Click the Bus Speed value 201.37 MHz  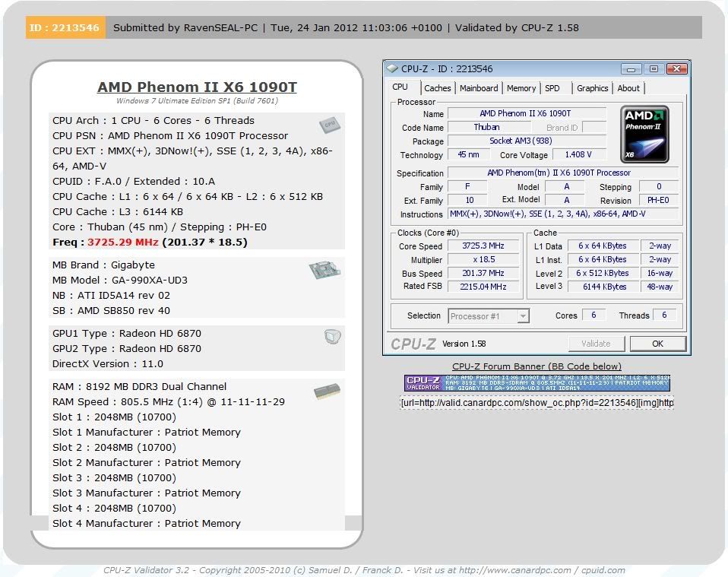click(x=483, y=273)
